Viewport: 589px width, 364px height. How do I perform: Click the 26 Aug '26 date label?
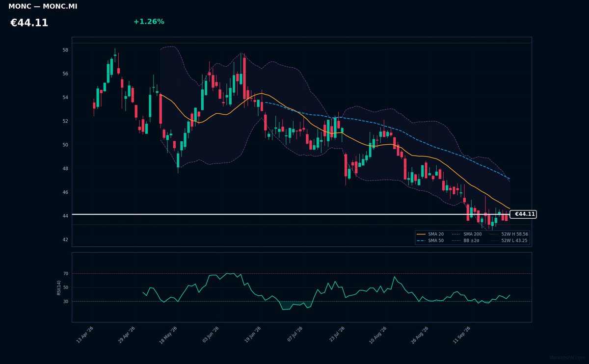419,335
